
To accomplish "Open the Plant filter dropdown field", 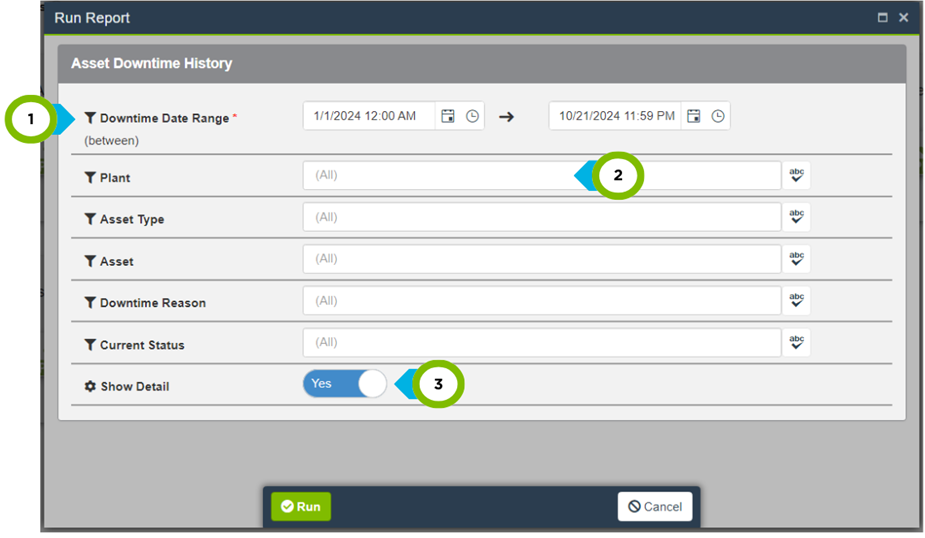I will tap(440, 176).
